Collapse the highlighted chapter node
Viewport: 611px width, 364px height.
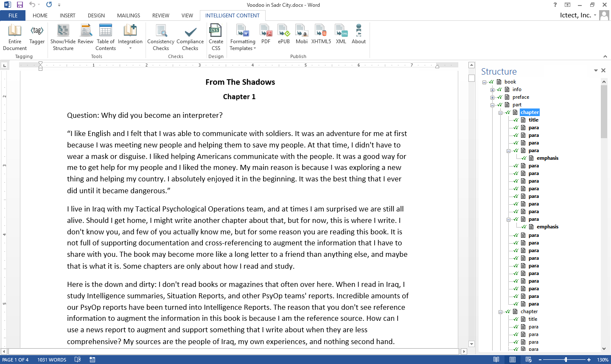click(500, 113)
